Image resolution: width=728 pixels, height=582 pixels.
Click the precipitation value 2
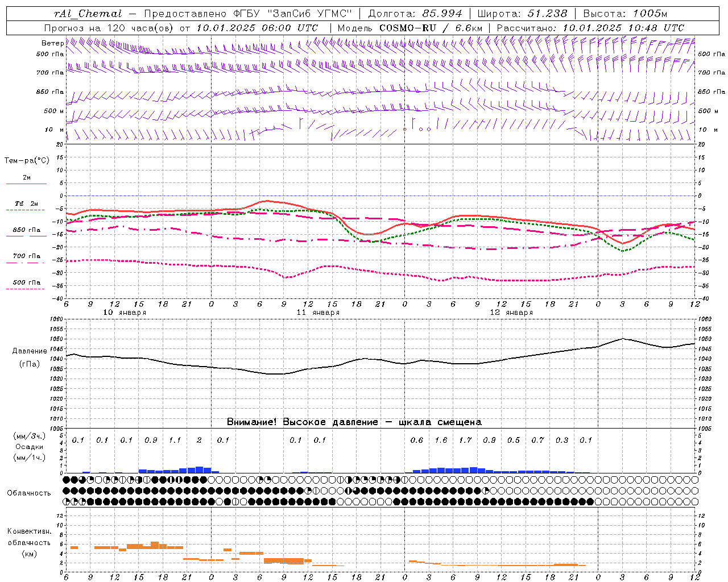pyautogui.click(x=199, y=440)
